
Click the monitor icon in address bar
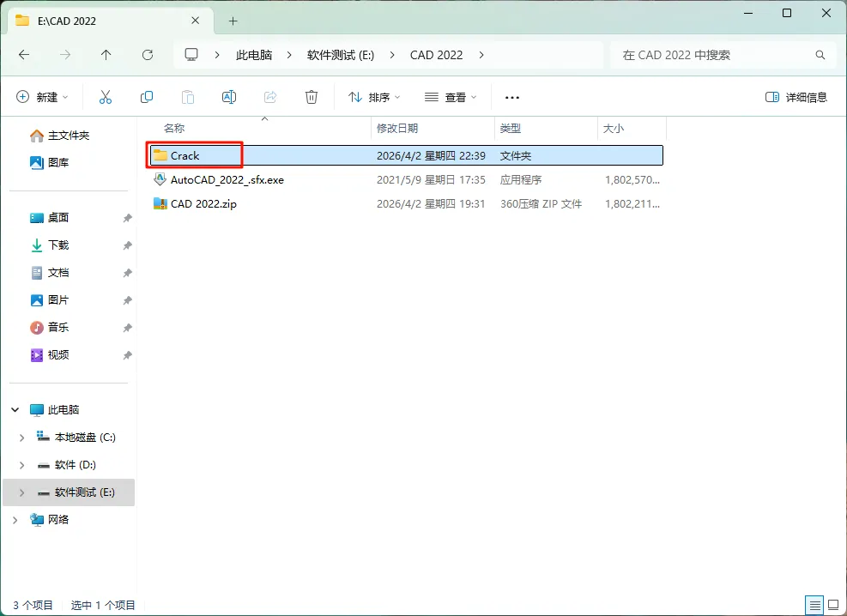(x=191, y=55)
